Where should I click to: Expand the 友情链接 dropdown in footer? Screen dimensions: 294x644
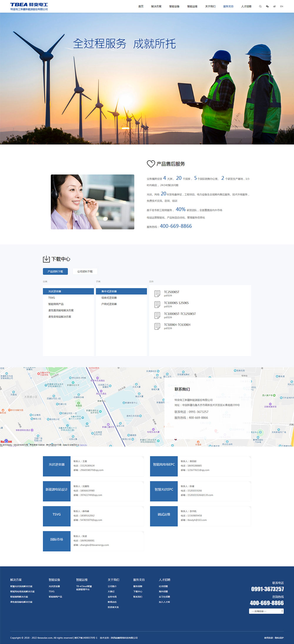266,611
